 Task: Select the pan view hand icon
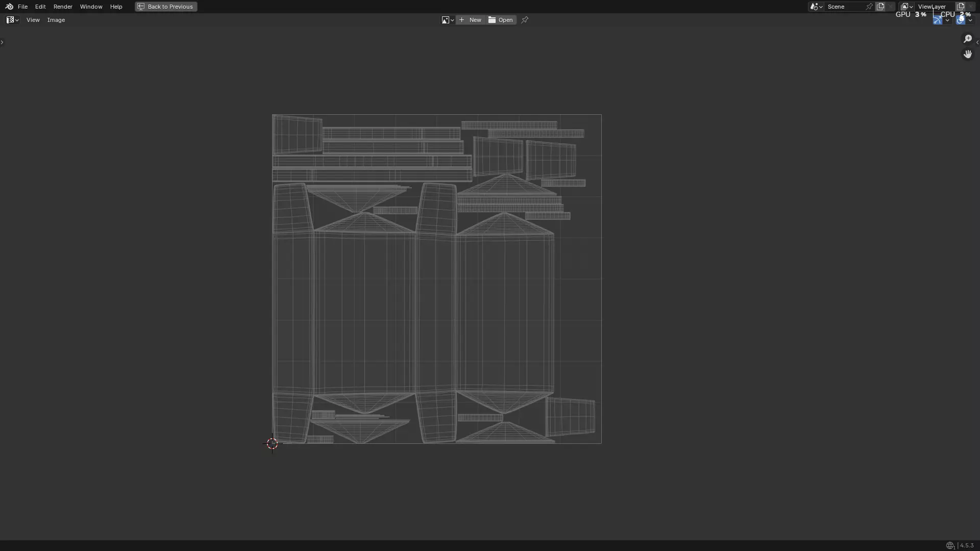point(967,54)
